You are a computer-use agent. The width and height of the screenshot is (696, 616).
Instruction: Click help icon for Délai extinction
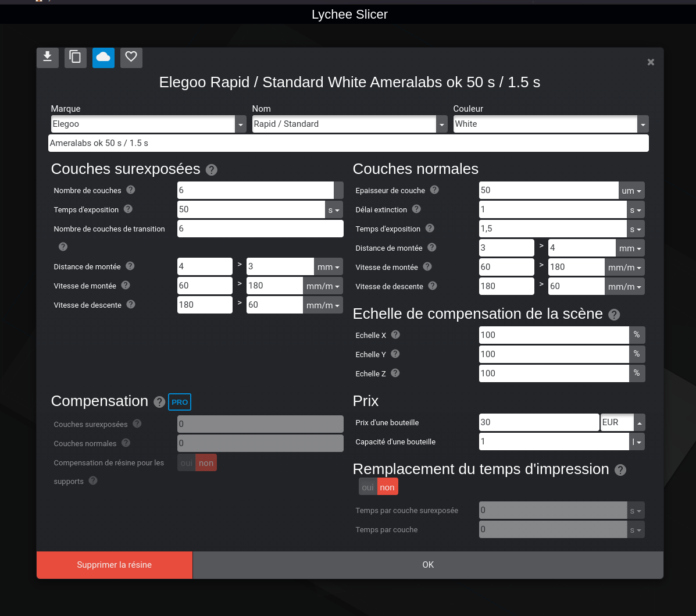pos(416,209)
